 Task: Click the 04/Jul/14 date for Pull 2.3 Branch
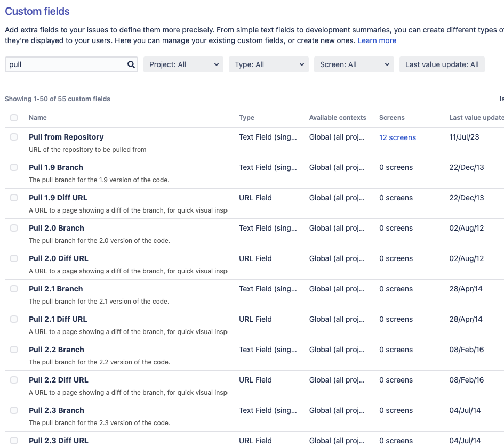[465, 410]
